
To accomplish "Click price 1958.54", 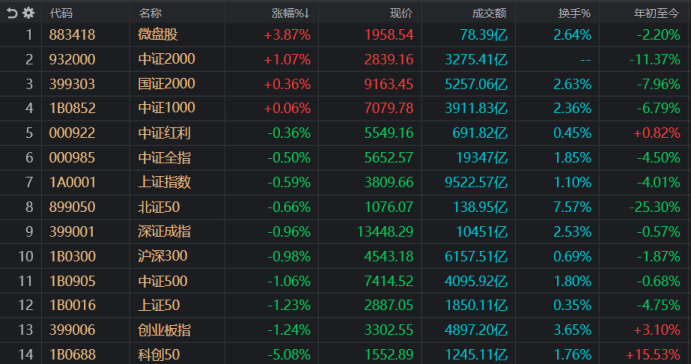I will pyautogui.click(x=389, y=34).
